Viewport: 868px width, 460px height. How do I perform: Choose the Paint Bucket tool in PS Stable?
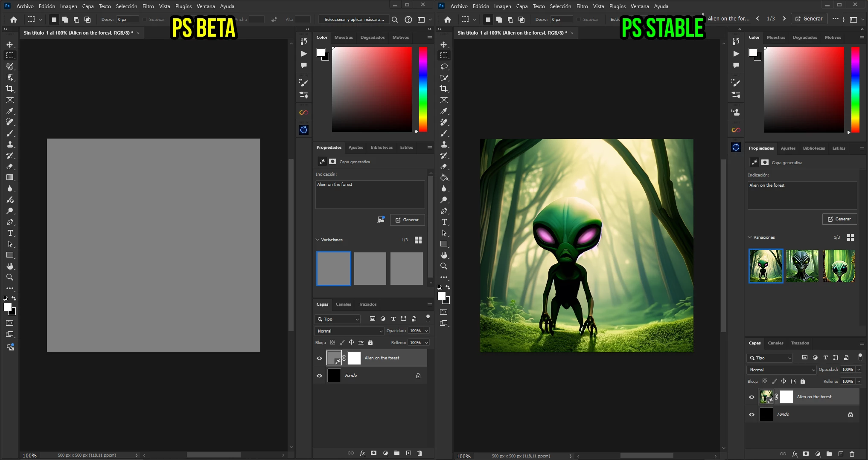(444, 177)
